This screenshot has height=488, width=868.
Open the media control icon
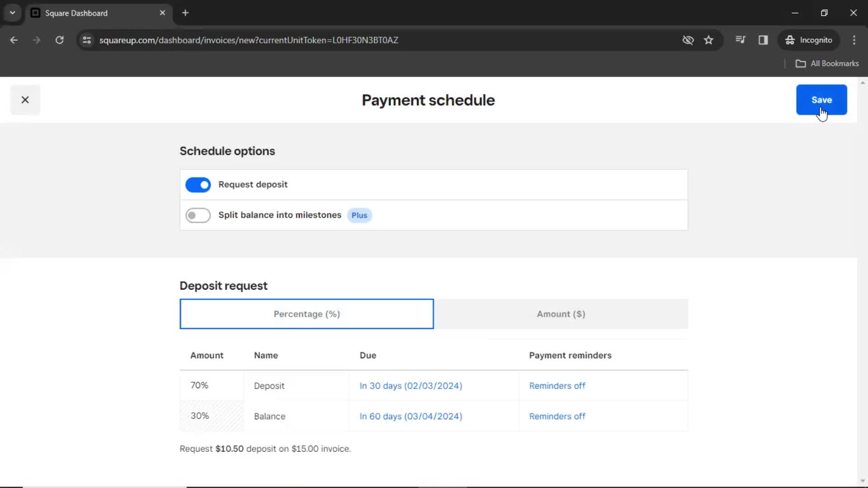[740, 40]
